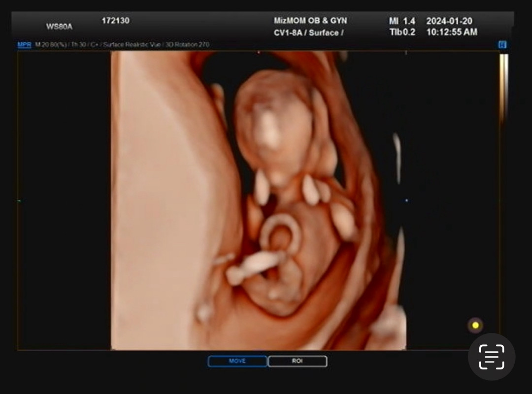Click the yellow dot indicator

(475, 325)
